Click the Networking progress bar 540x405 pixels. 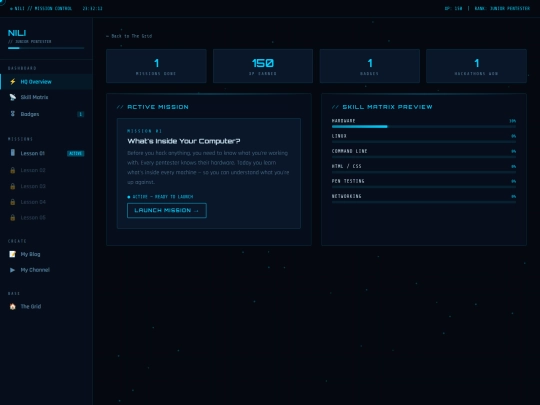424,202
